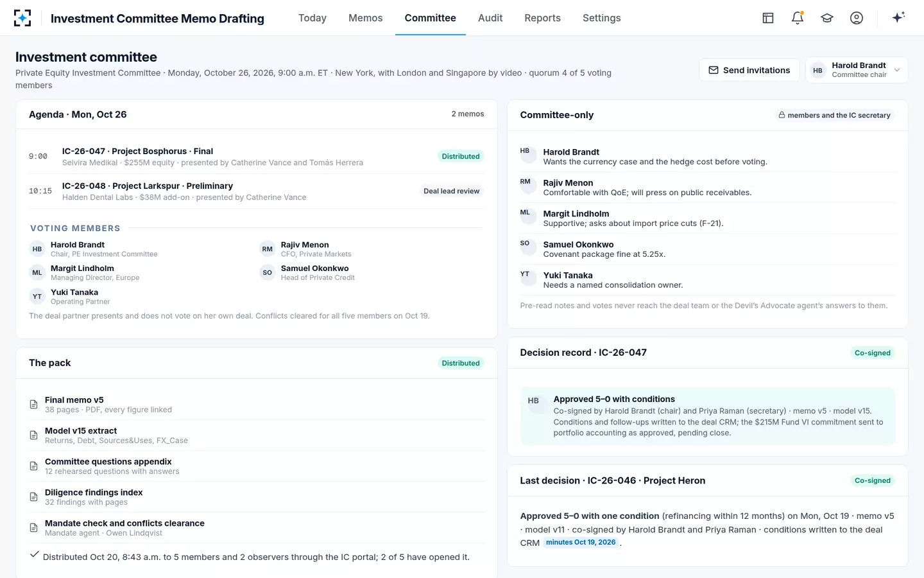Open the Settings tab

(x=602, y=18)
